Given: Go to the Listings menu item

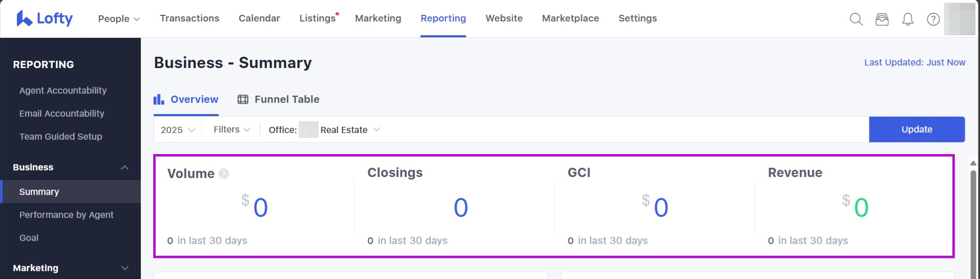Looking at the screenshot, I should tap(318, 18).
